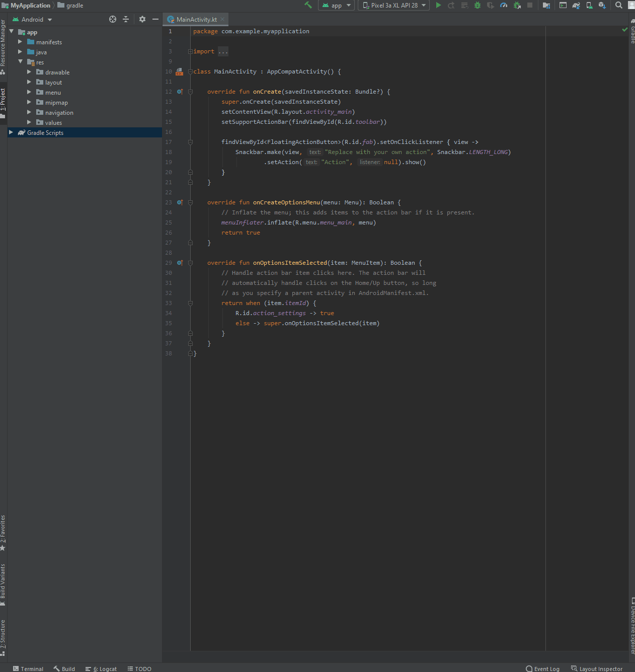Start debugging with the Debug bug icon
Screen dimensions: 635x672
478,5
